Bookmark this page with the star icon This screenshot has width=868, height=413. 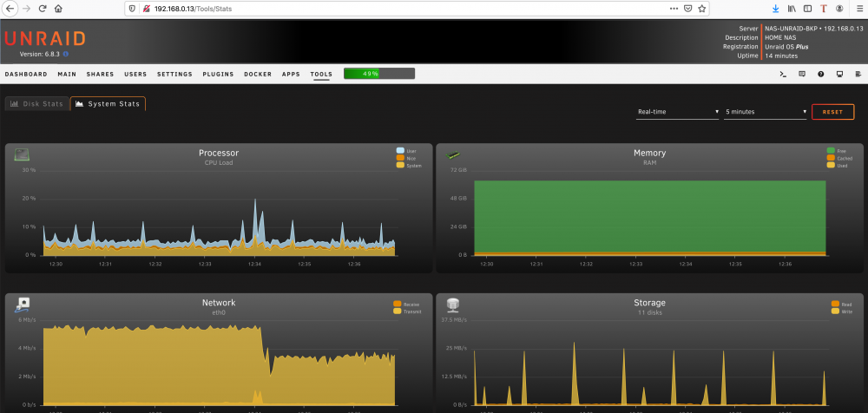click(702, 9)
